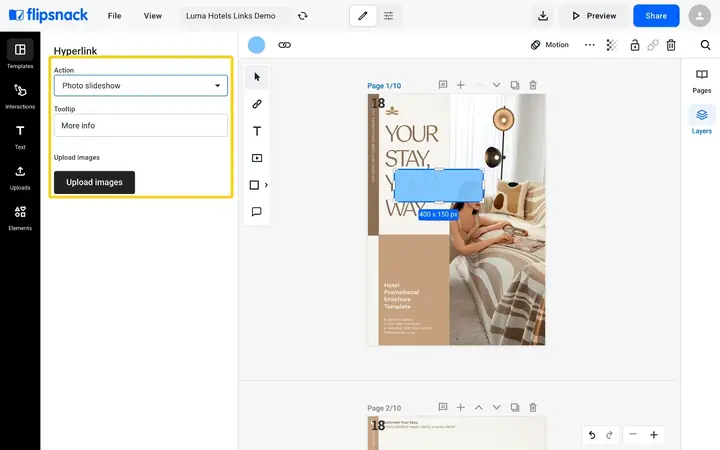The width and height of the screenshot is (720, 450).
Task: Click the download icon
Action: [543, 16]
